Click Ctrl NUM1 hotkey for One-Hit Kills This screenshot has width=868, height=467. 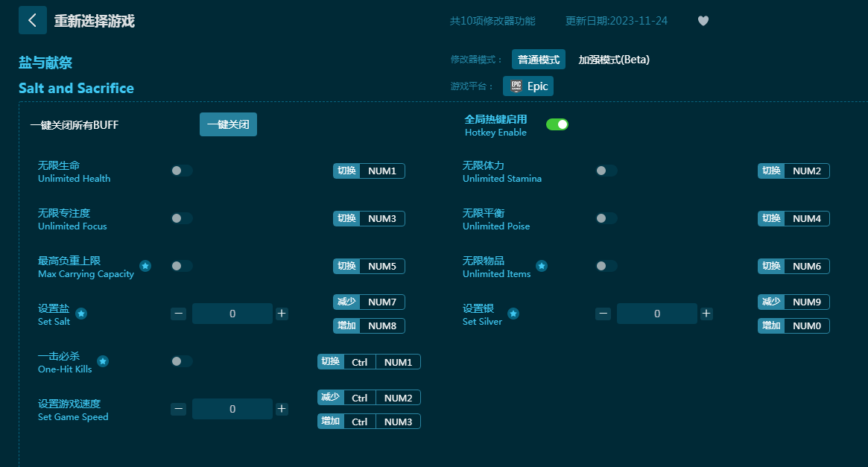(x=370, y=362)
